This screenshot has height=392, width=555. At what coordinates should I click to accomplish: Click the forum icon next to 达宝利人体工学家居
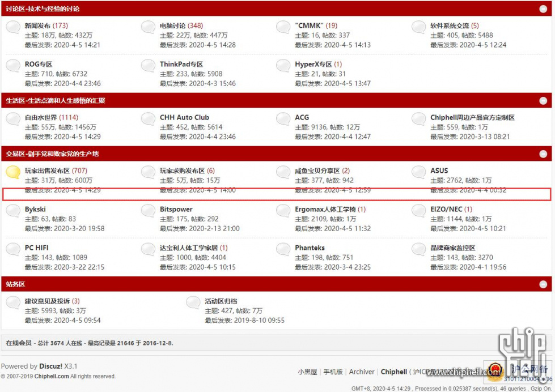coord(149,249)
